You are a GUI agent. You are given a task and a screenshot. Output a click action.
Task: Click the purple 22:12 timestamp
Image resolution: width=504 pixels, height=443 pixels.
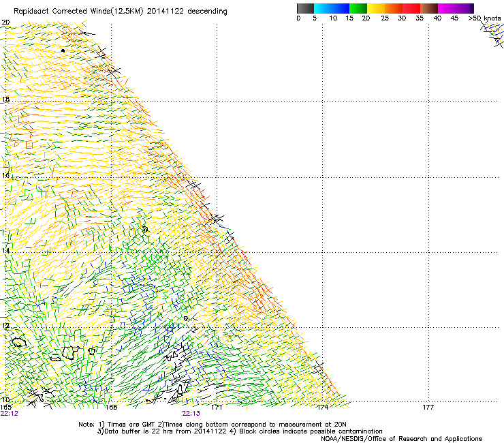pos(10,414)
